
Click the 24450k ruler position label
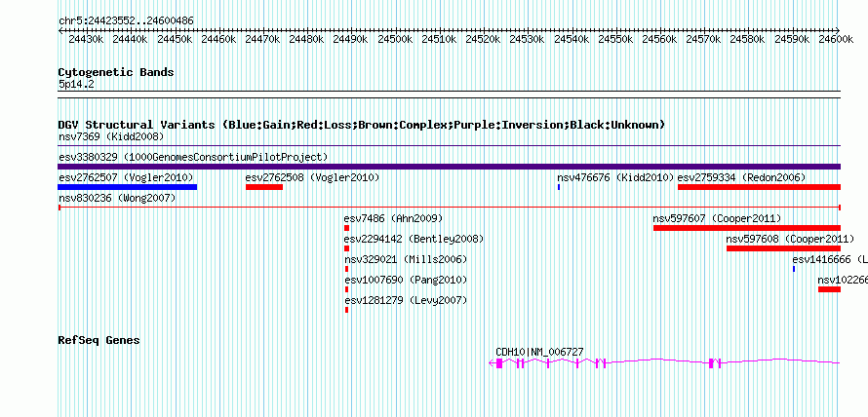pos(175,39)
